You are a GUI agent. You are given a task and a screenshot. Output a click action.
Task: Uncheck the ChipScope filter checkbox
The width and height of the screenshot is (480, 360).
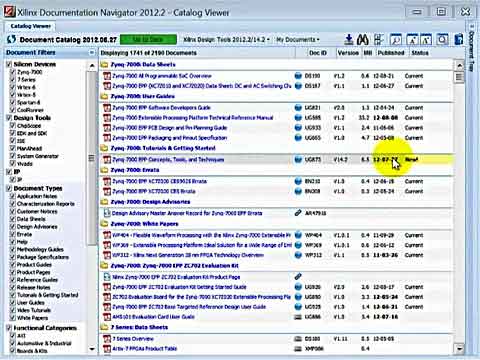click(13, 126)
